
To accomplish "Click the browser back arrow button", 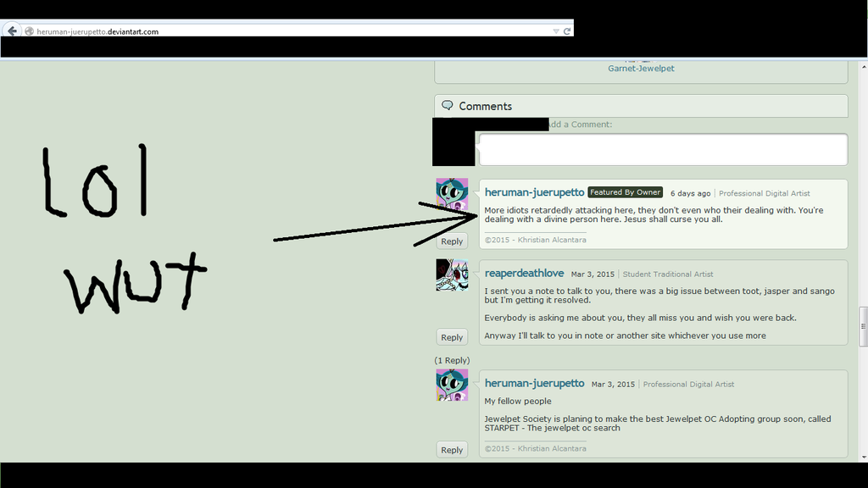I will (12, 31).
